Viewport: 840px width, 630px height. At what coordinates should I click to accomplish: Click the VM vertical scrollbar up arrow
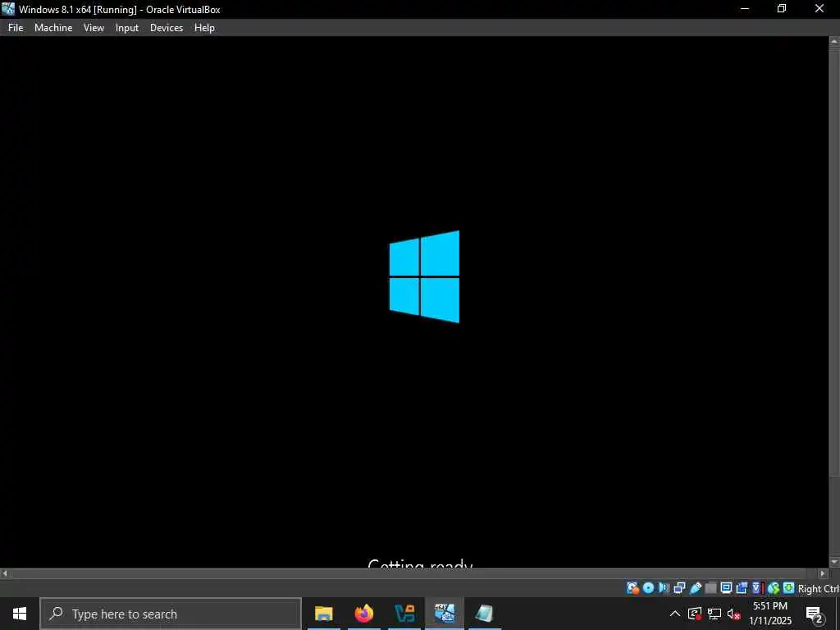tap(834, 41)
